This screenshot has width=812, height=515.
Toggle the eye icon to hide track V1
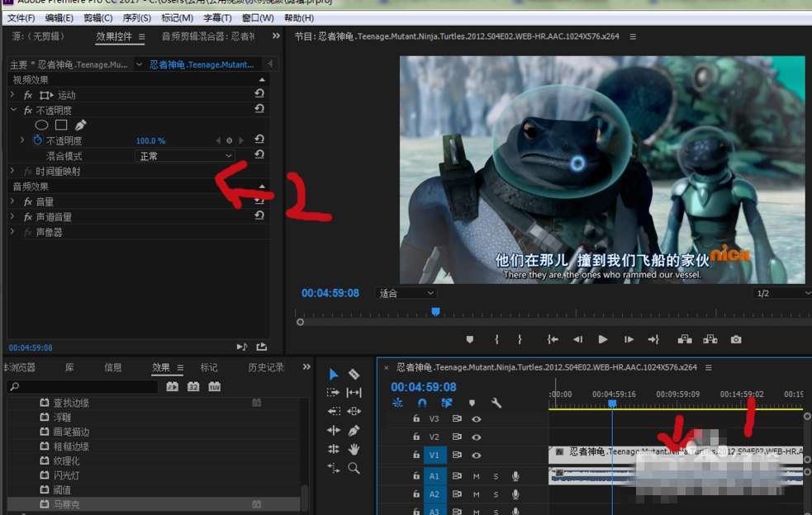pos(477,454)
